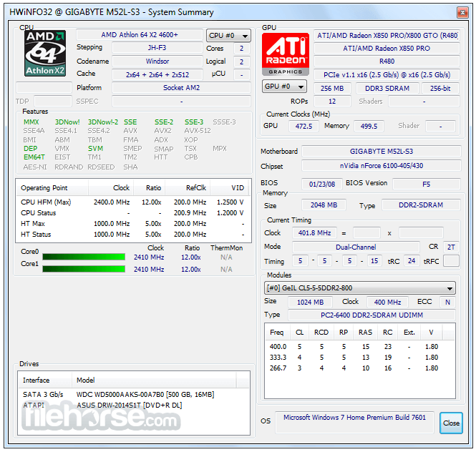The height and width of the screenshot is (452, 476).
Task: Select the ASUS DRW-2014S1T drive row
Action: click(134, 406)
